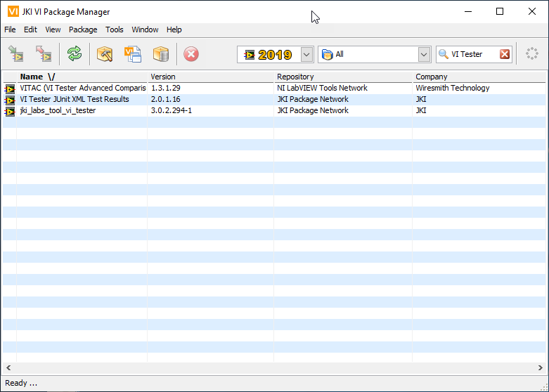Open the Tools menu
The width and height of the screenshot is (549, 392).
pos(115,30)
